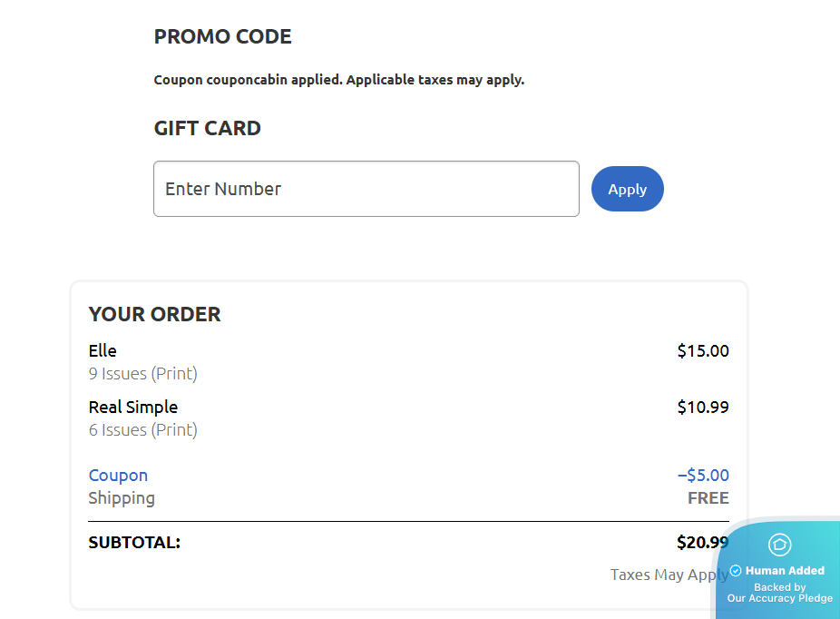Click the PROMO CODE heading
Screen dimensions: 840x619
click(x=222, y=37)
